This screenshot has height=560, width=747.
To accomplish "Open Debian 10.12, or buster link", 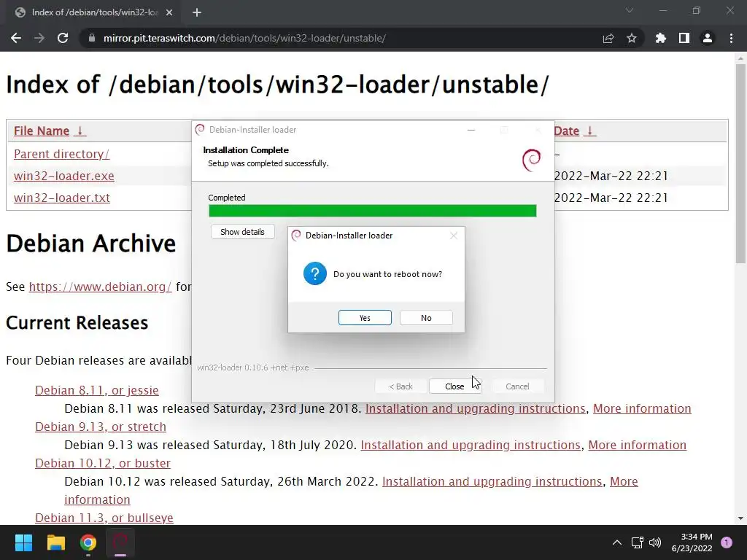I will 103,463.
